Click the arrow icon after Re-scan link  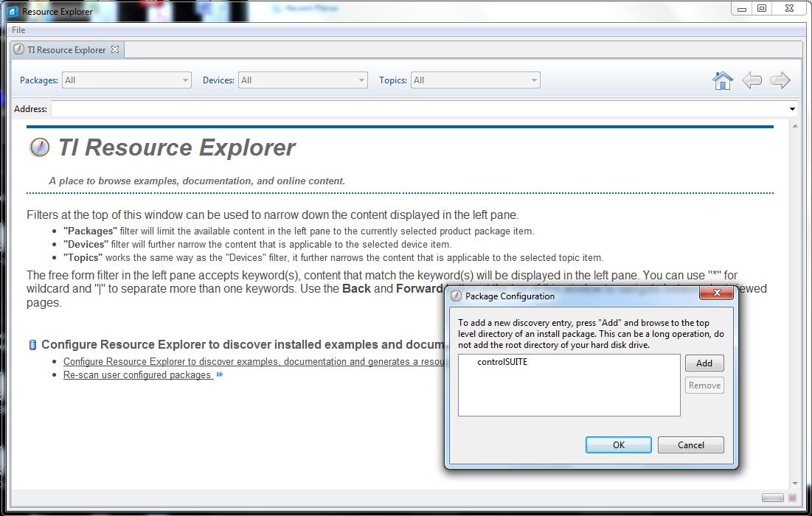click(x=220, y=374)
